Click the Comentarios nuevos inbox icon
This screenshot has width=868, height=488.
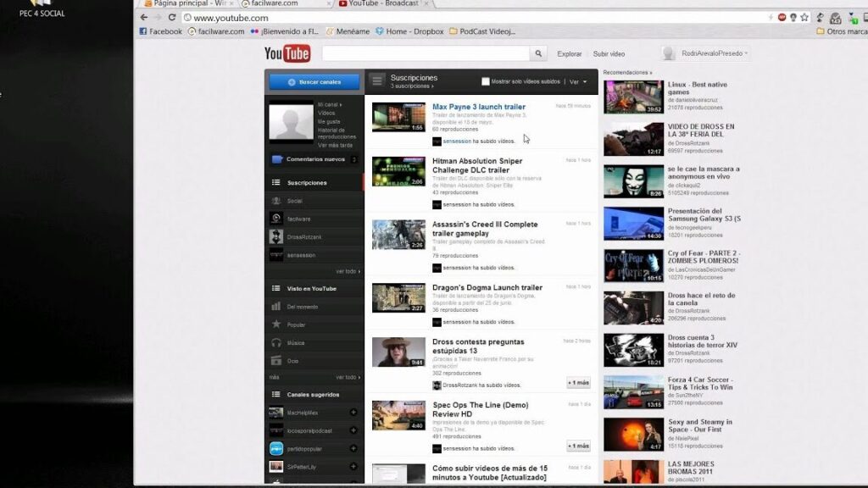coord(277,159)
